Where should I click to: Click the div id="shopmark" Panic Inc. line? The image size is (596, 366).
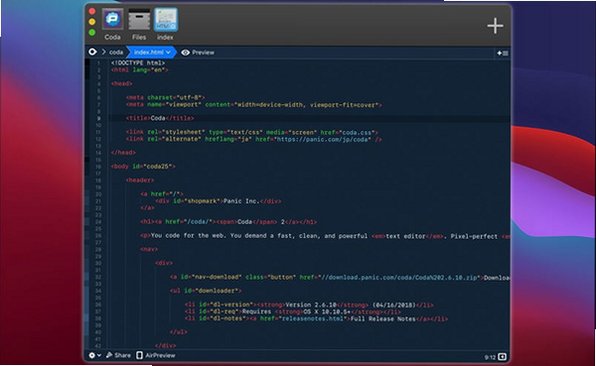tap(219, 201)
